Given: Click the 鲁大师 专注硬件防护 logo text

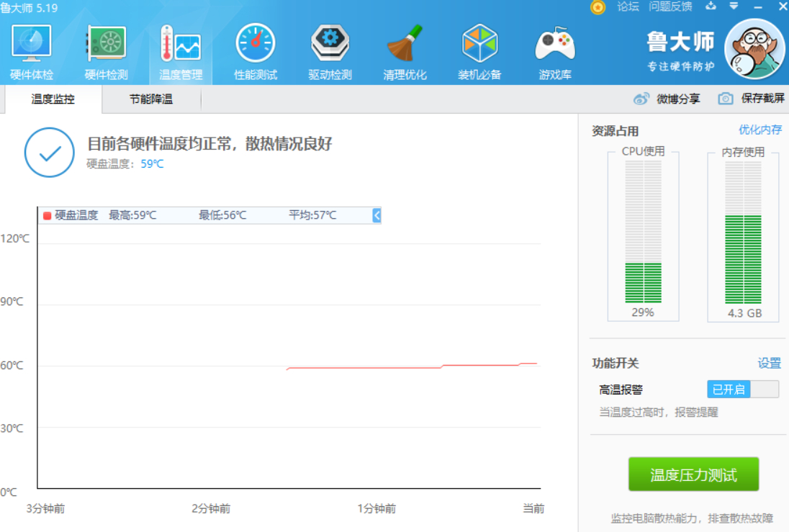Looking at the screenshot, I should click(680, 51).
